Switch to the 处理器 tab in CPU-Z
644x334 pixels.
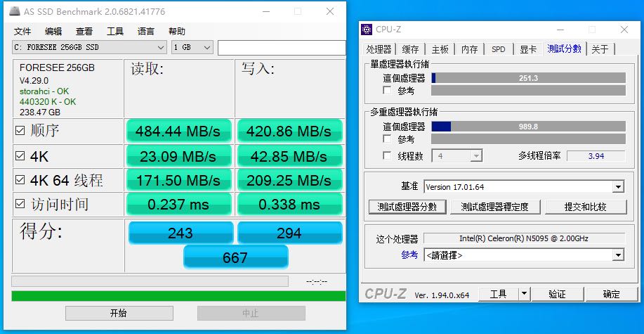[379, 49]
